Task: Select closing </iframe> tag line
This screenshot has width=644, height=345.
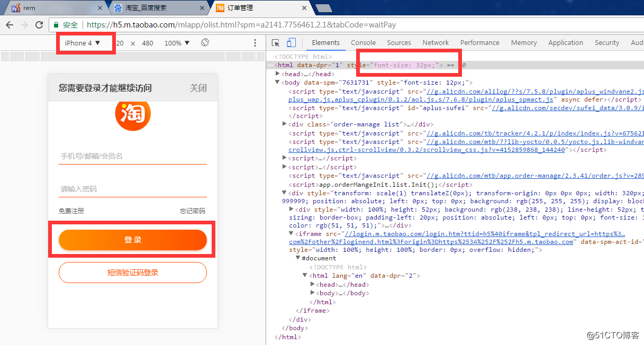Action: coord(312,311)
